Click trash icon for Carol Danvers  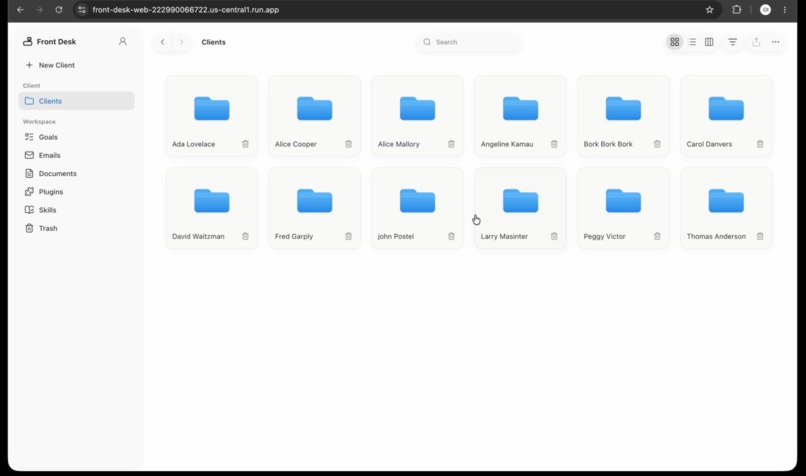tap(760, 144)
